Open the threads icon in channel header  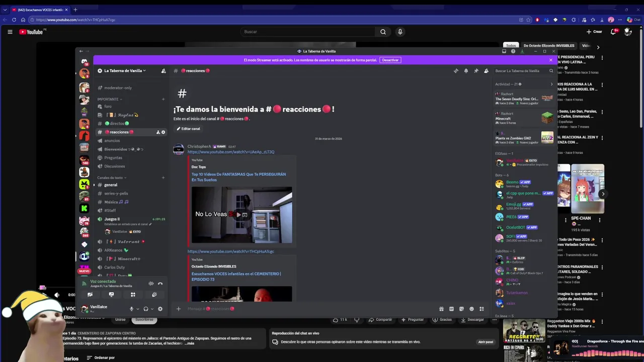[456, 71]
